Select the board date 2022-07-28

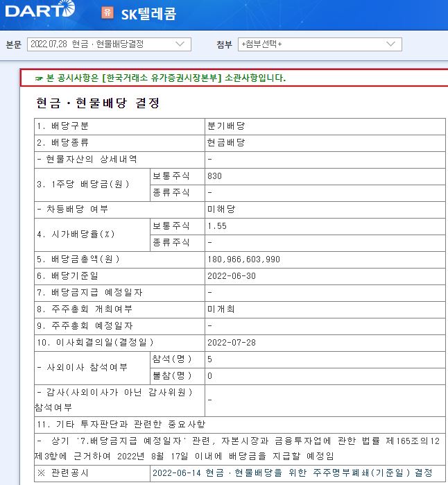232,343
